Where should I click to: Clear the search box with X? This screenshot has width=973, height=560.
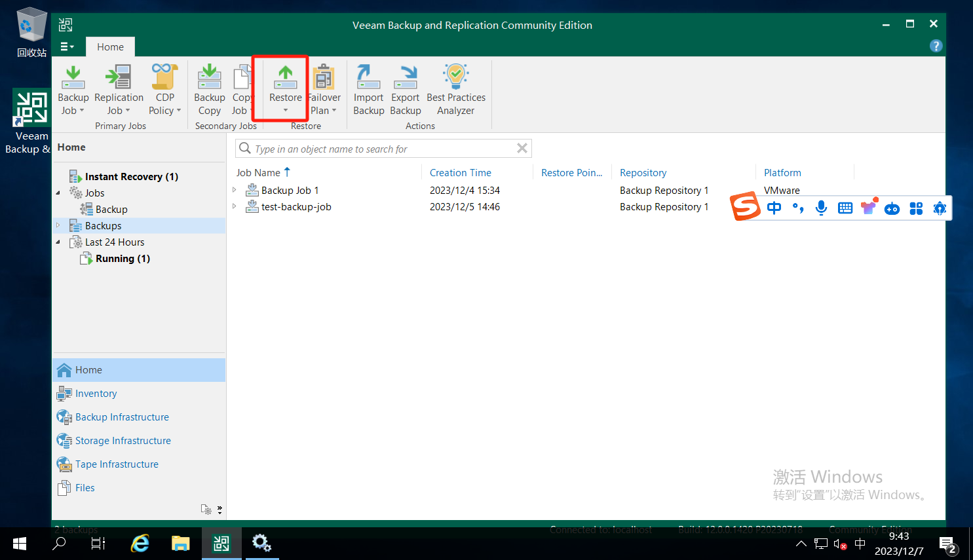522,148
